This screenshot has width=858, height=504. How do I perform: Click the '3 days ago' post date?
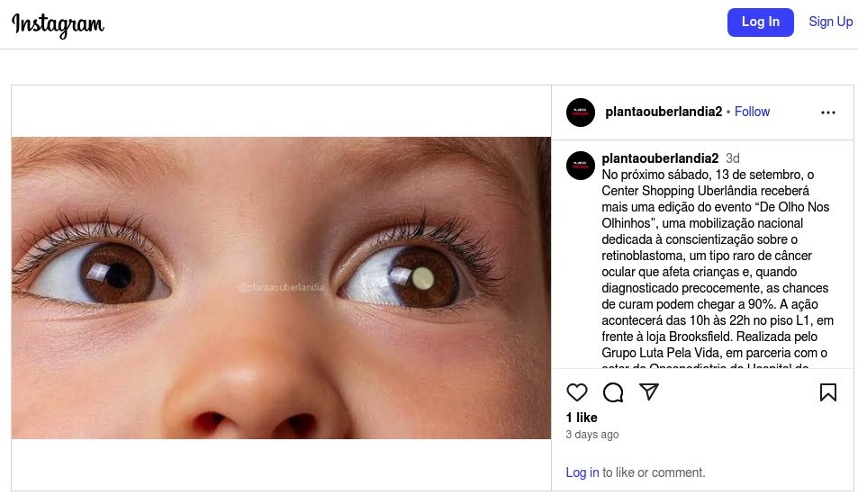pos(592,435)
